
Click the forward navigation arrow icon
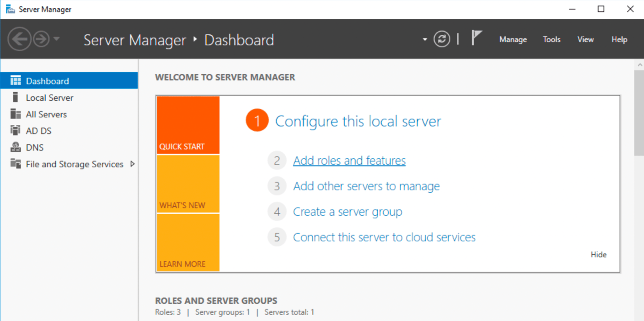[x=41, y=39]
